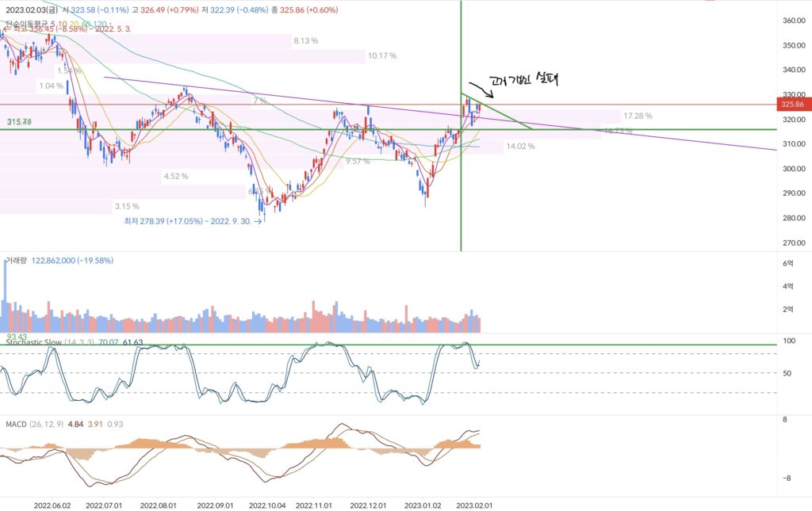The image size is (812, 511).
Task: Click the 최저 278.39 low price marker
Action: click(x=189, y=222)
